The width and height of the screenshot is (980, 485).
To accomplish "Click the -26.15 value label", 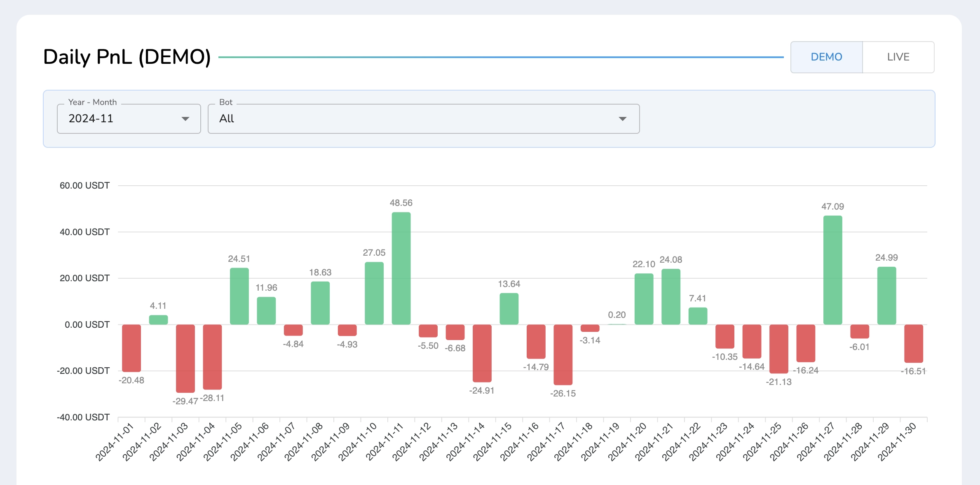I will tap(563, 394).
